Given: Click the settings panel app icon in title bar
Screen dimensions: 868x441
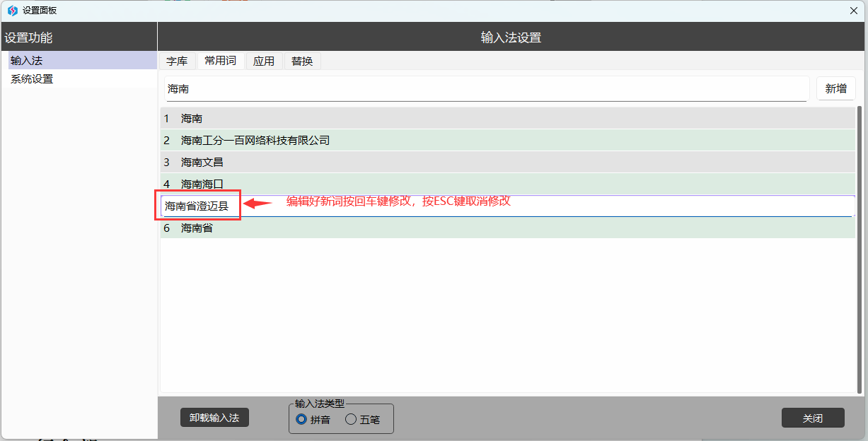Looking at the screenshot, I should (x=12, y=11).
